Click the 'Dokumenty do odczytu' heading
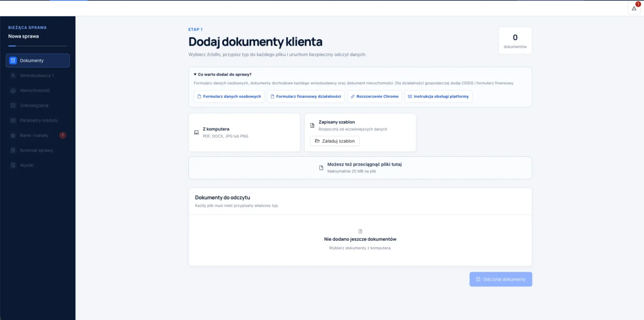644x320 pixels. [x=223, y=197]
